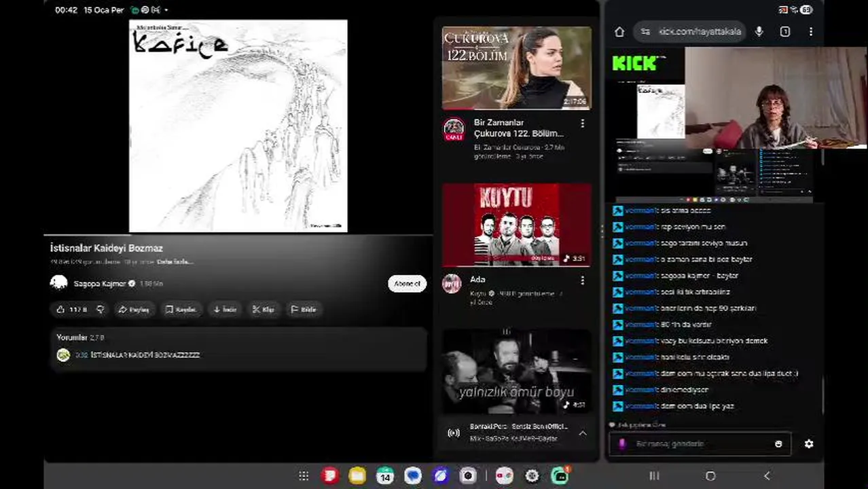Report the video with Bildir flag

[304, 310]
